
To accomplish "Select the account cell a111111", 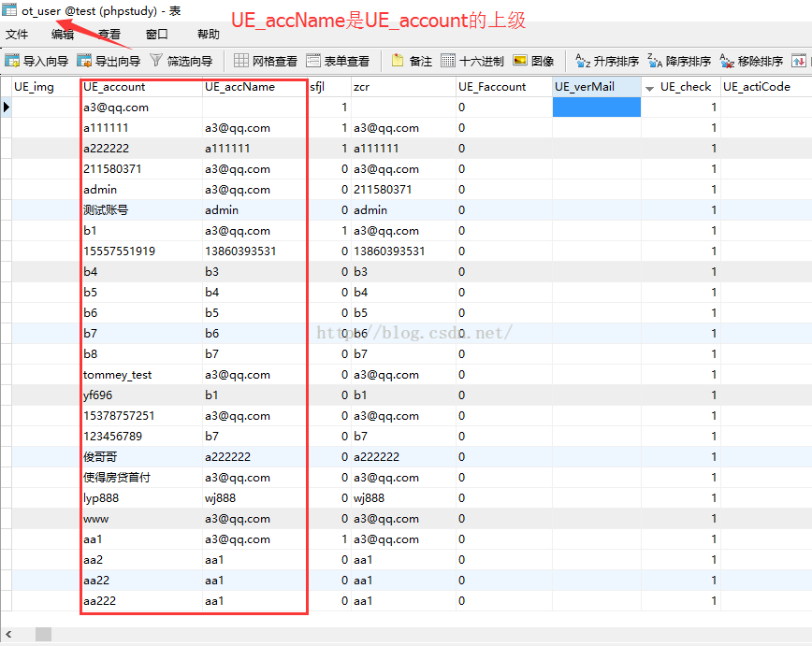I will coord(141,128).
